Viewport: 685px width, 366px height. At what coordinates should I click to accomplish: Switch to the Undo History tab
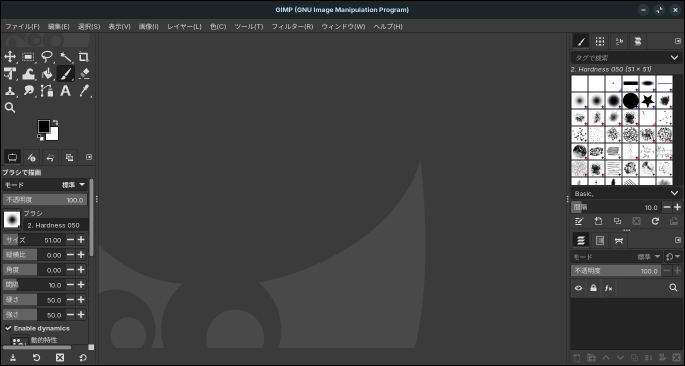pyautogui.click(x=50, y=157)
